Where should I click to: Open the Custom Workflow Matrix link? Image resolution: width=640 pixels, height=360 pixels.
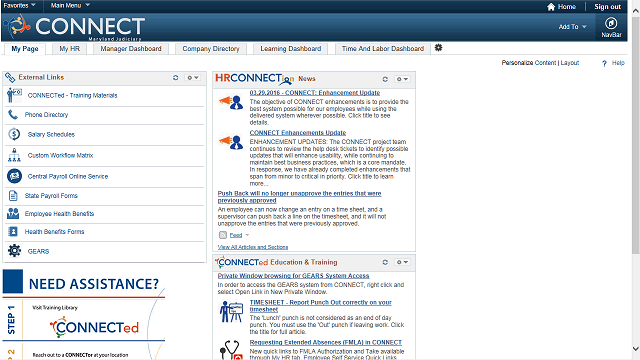tap(60, 156)
